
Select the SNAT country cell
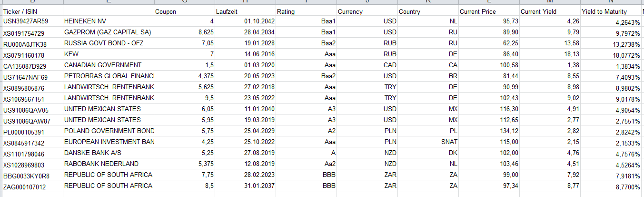(x=427, y=142)
